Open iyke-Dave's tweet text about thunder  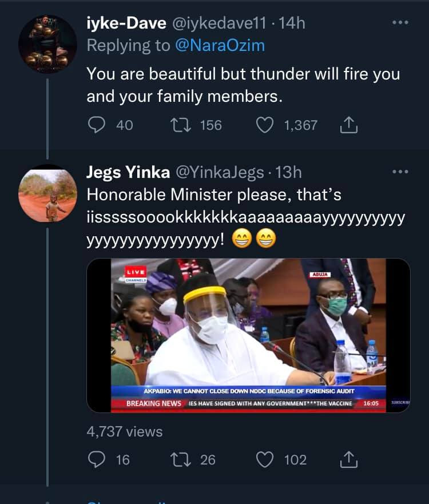[243, 85]
